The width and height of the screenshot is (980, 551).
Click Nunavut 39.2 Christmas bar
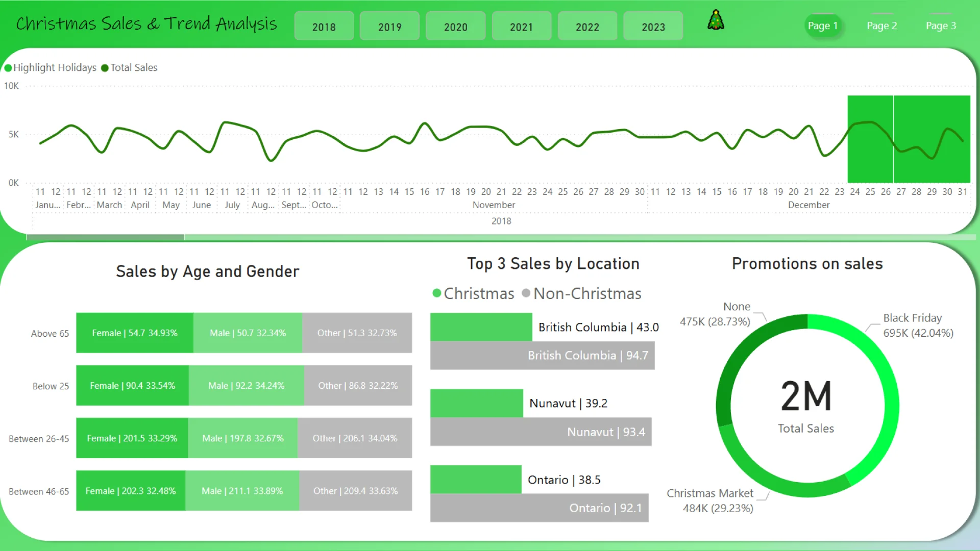click(x=477, y=403)
